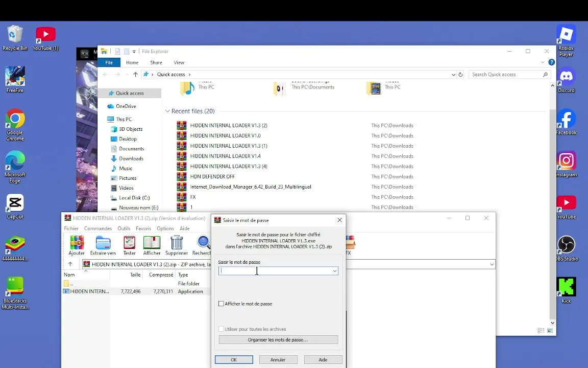Open File Explorer help icon

[x=551, y=62]
